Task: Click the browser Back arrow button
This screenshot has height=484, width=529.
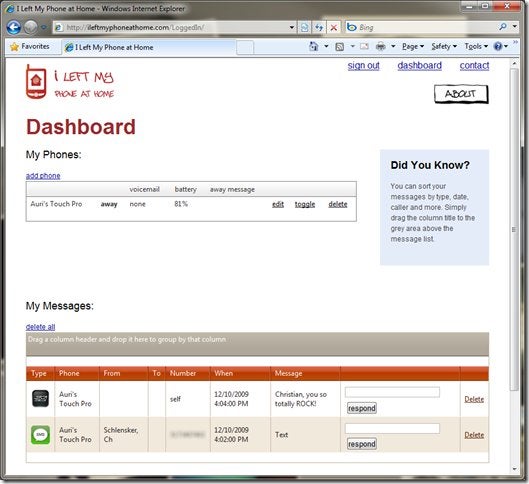Action: [14, 27]
